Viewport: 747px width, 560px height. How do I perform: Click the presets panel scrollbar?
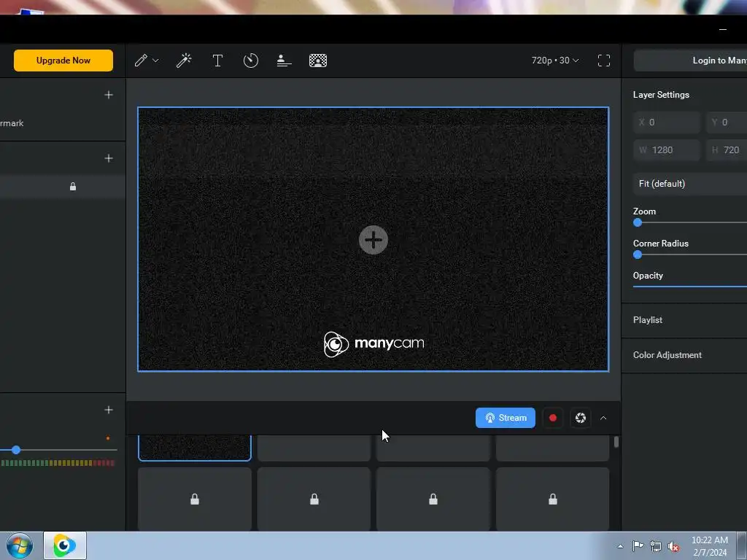[616, 442]
